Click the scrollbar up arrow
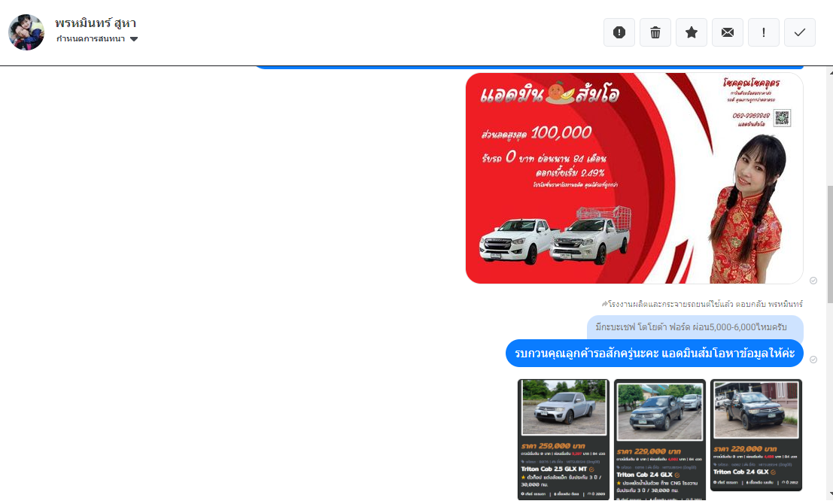The height and width of the screenshot is (504, 833). (x=830, y=71)
